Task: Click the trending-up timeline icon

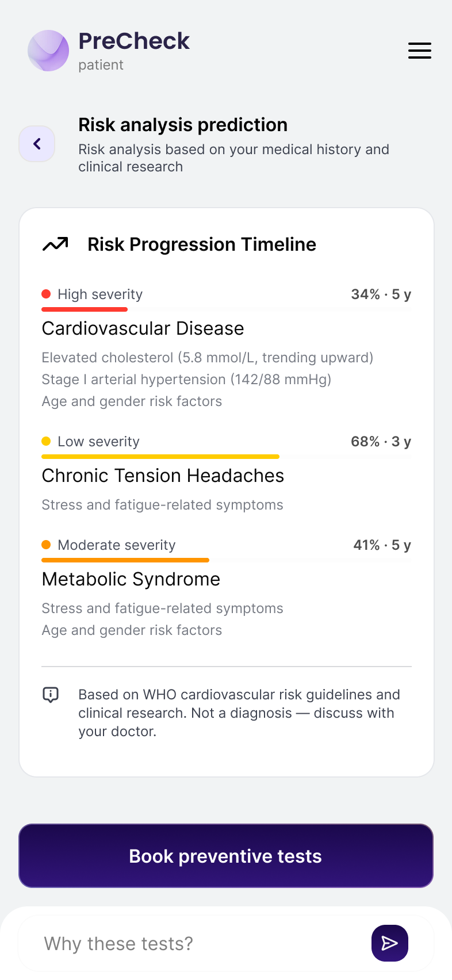Action: point(55,244)
